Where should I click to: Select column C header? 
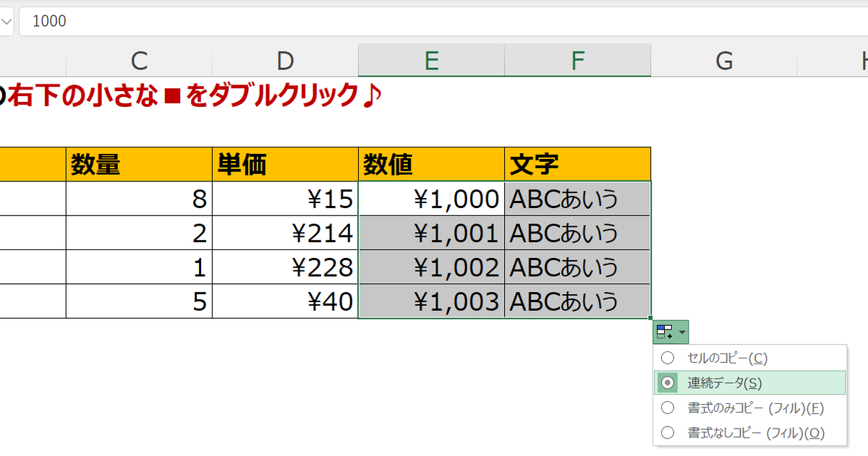(x=139, y=61)
